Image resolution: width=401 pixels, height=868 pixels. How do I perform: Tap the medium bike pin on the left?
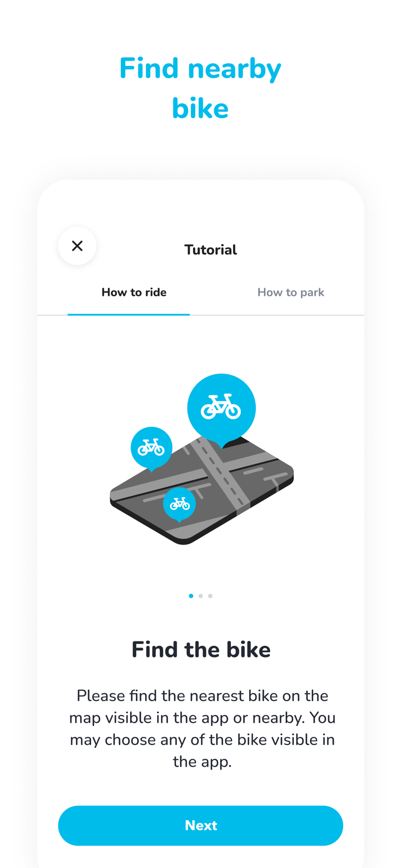(151, 448)
